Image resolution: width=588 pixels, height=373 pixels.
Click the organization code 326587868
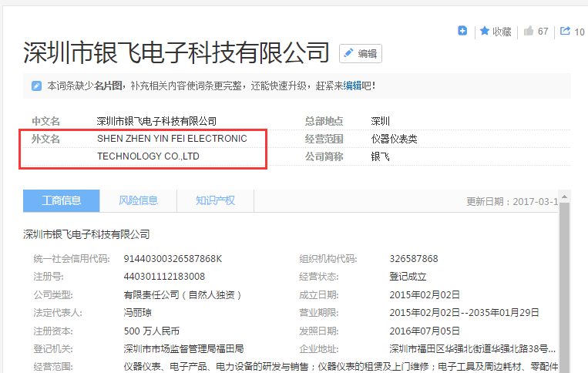(414, 258)
